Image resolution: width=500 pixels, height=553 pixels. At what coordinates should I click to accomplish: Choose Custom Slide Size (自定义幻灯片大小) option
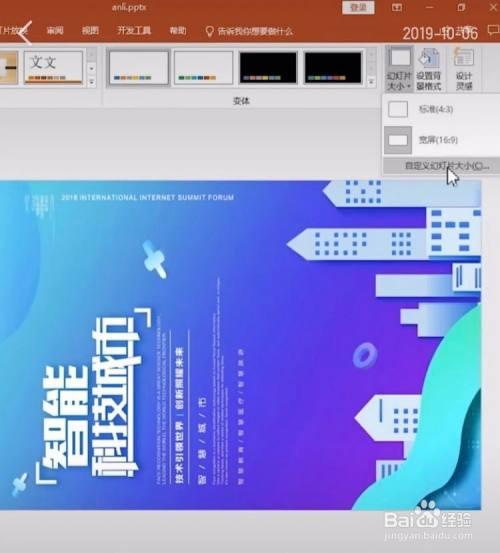click(441, 166)
